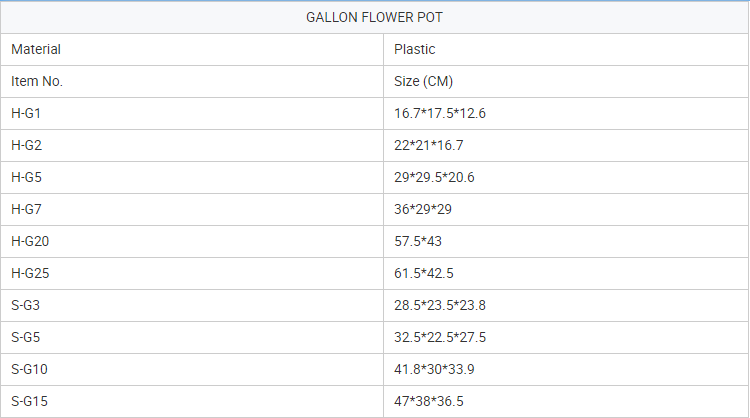The image size is (750, 418).
Task: Click the 41.8*30*33.9 size cell
Action: [435, 369]
